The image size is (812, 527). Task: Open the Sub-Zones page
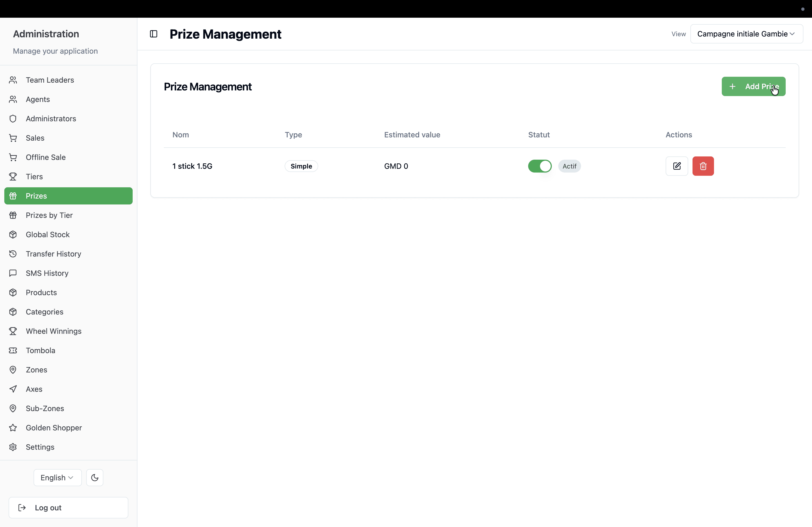click(x=68, y=408)
